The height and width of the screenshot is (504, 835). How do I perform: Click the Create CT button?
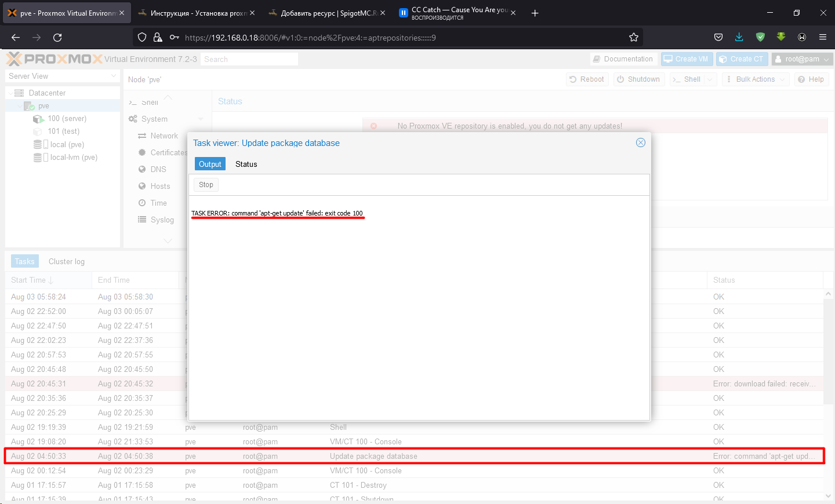742,59
